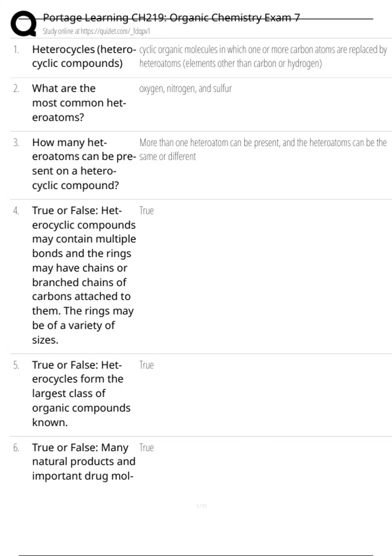The image size is (392, 556).
Task: Select the question about multiple bonds and rings
Action: tap(84, 275)
